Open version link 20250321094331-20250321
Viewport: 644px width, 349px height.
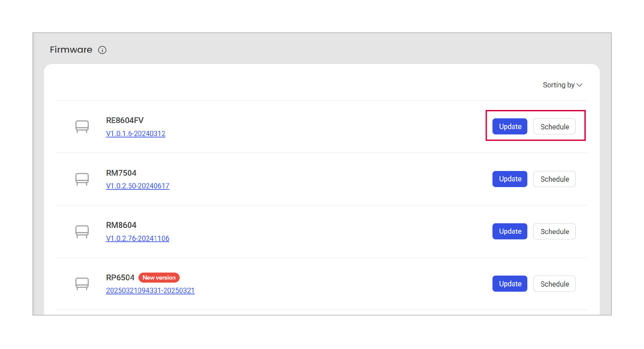150,291
